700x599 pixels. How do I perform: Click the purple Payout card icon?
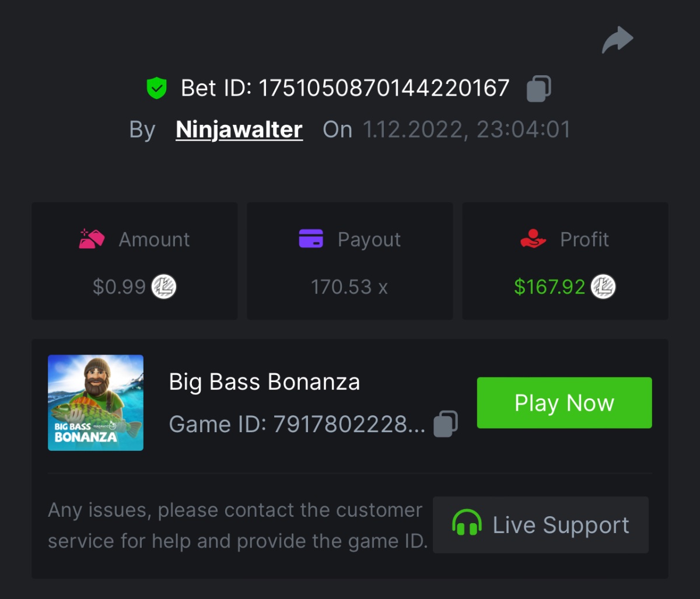point(311,239)
